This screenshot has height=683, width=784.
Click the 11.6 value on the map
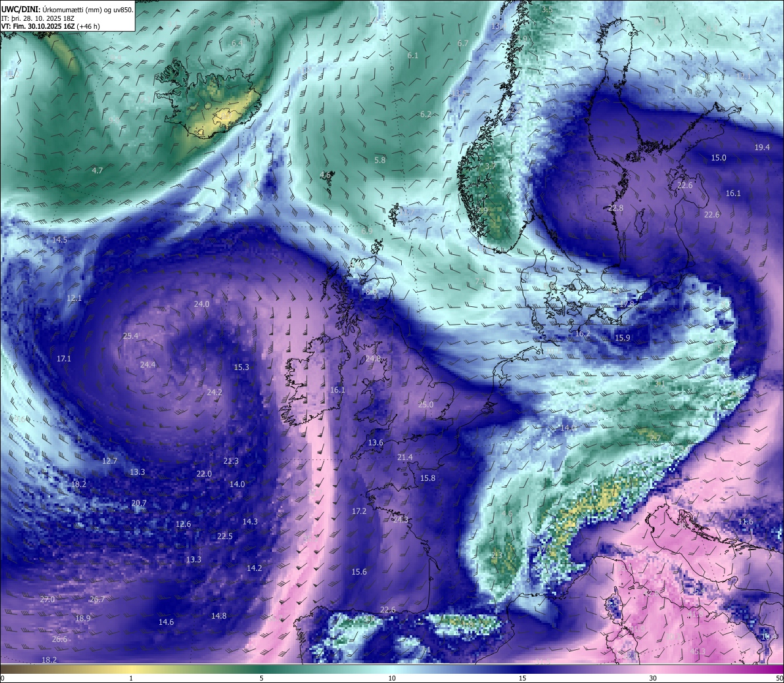click(x=745, y=521)
